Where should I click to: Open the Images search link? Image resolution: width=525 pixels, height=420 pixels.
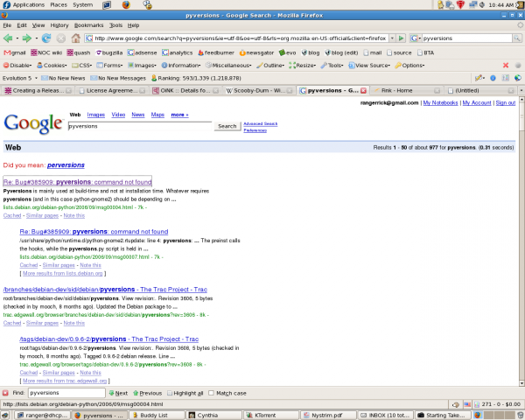pyautogui.click(x=95, y=115)
